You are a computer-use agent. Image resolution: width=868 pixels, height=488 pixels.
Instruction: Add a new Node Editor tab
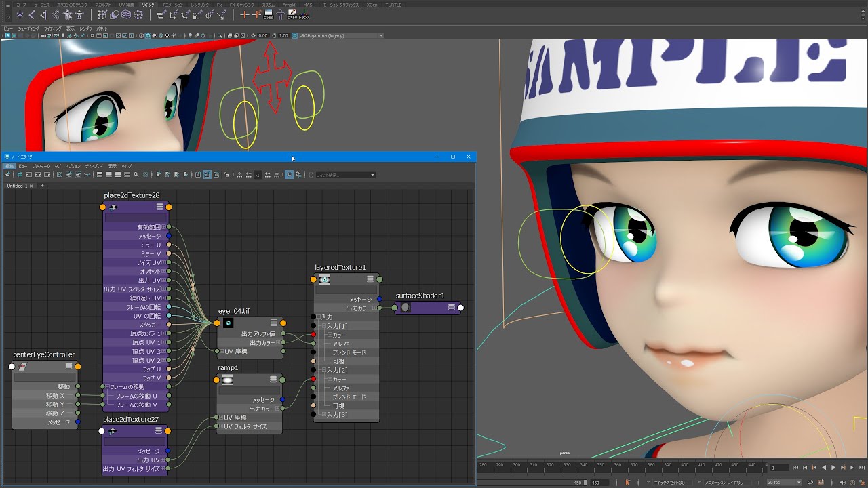pyautogui.click(x=42, y=186)
